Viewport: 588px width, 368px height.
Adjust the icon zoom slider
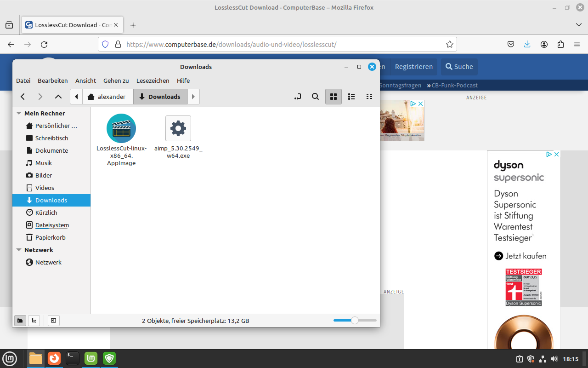[x=354, y=321]
